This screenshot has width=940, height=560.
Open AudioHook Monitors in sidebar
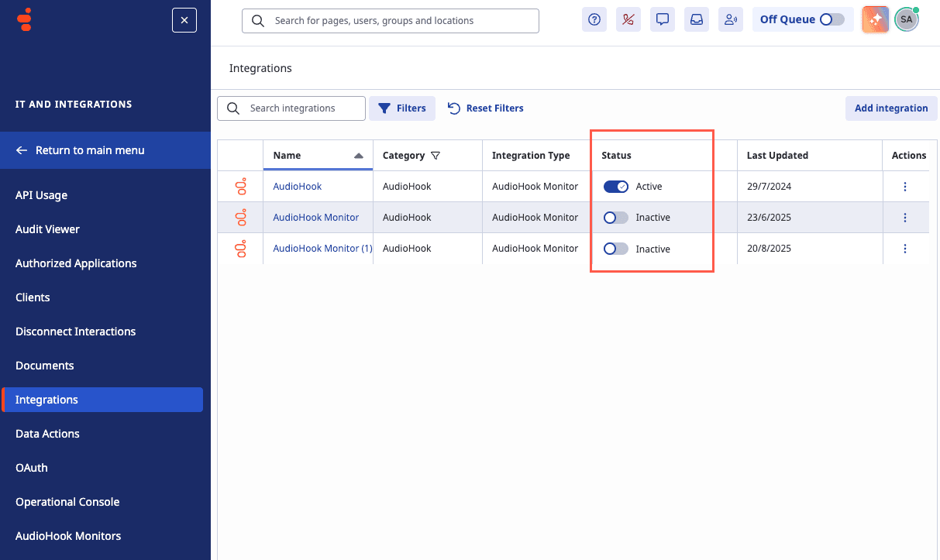click(68, 536)
